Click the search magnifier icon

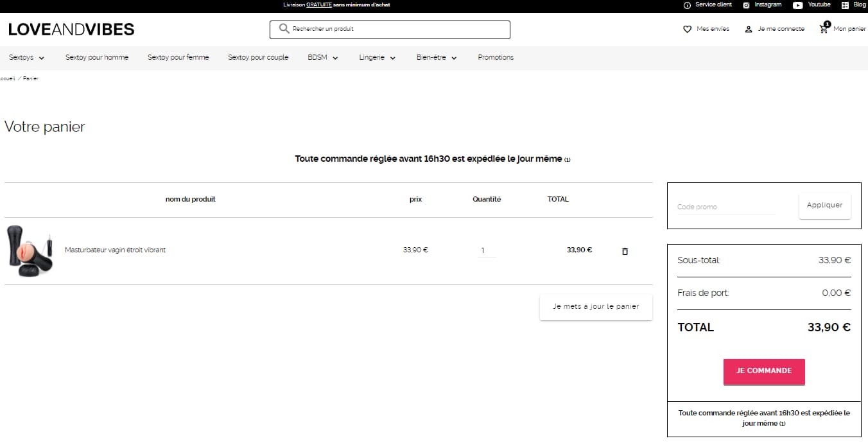click(284, 29)
